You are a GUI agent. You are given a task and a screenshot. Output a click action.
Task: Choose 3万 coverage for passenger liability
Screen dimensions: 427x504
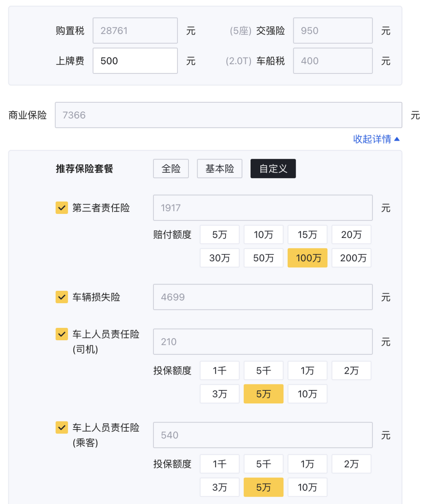click(220, 487)
